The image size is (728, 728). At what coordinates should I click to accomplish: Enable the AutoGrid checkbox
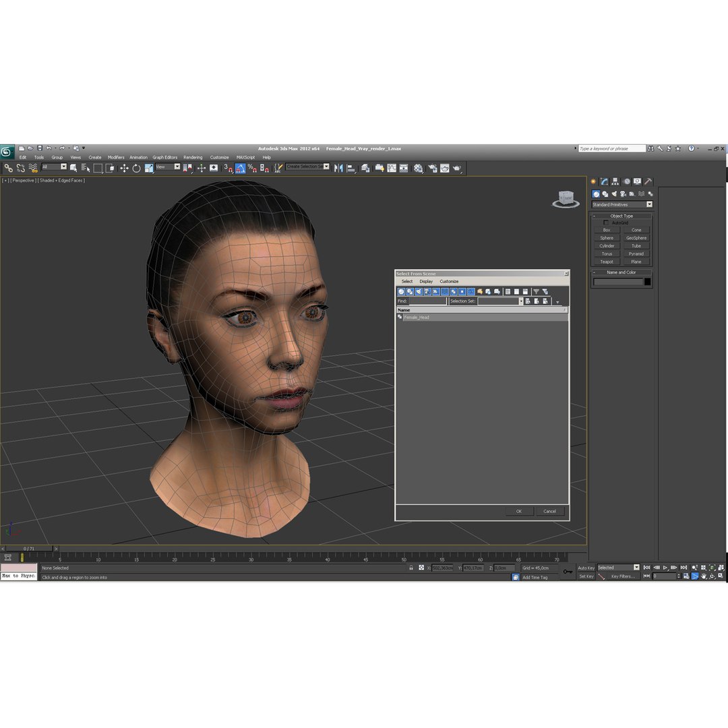click(605, 223)
